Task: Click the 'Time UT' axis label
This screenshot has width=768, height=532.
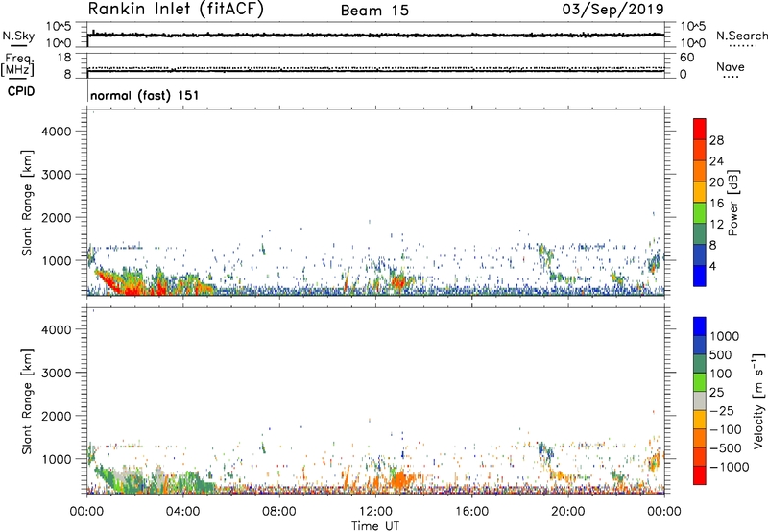Action: pos(375,526)
